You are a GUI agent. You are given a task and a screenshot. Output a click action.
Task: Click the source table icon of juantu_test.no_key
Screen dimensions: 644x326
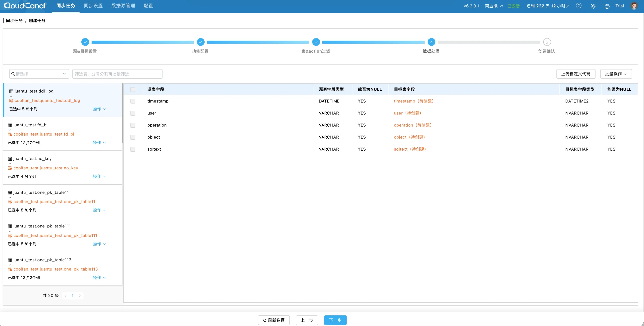[x=10, y=159]
